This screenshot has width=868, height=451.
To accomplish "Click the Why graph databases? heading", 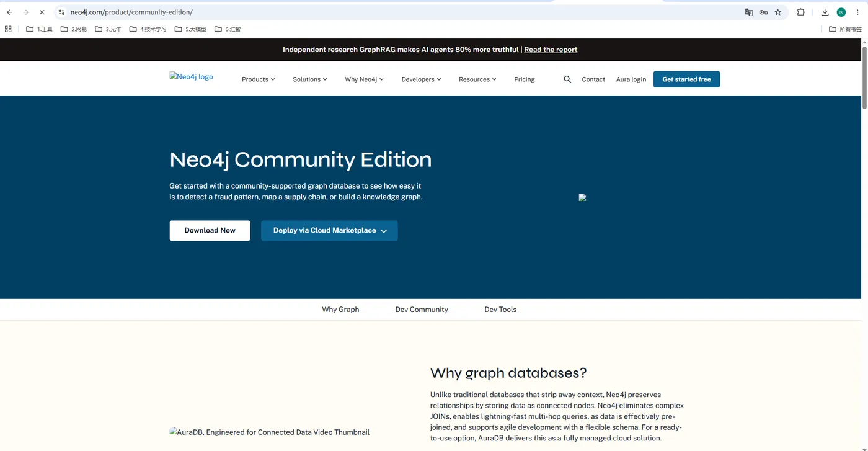I will tap(508, 373).
